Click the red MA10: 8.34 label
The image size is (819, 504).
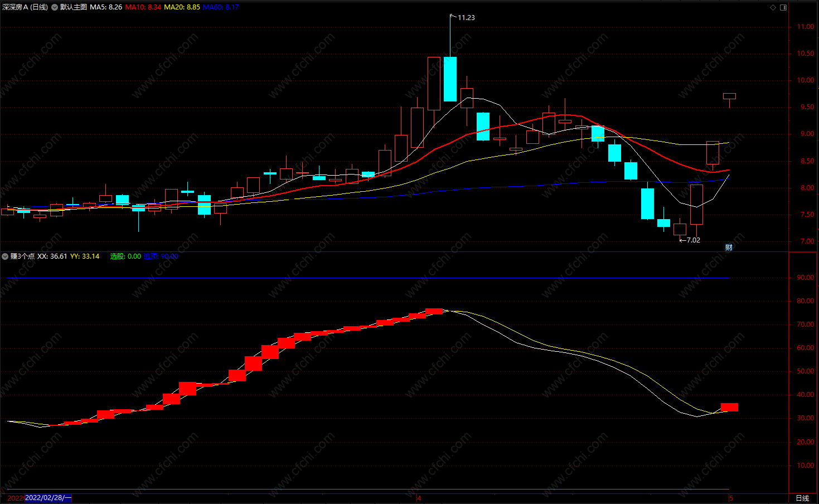coord(143,7)
